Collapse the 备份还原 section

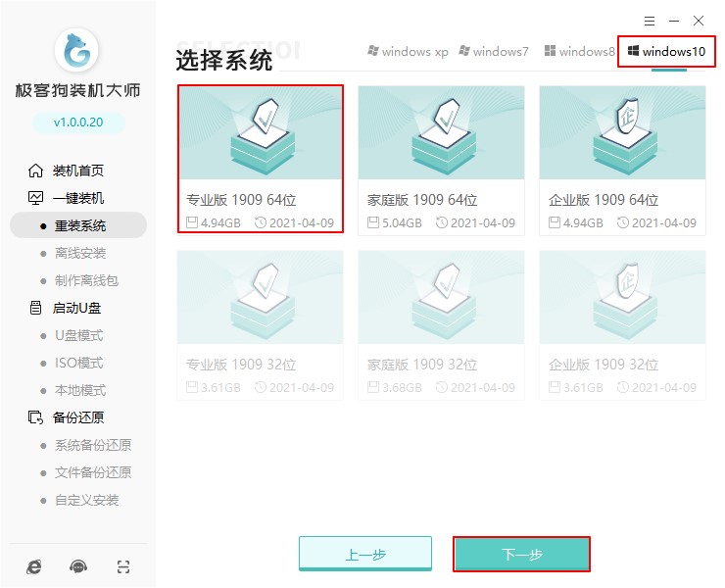click(x=77, y=417)
